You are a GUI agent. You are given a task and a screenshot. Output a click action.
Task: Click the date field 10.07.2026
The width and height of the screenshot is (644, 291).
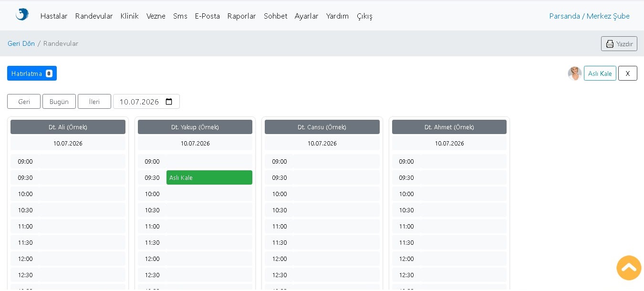(146, 102)
